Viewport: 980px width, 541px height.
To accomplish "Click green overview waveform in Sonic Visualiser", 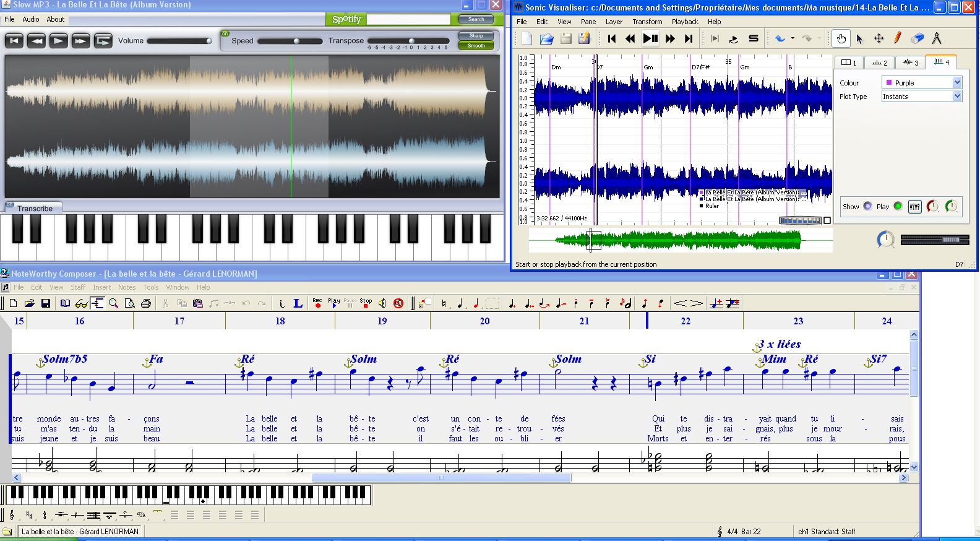I will coord(681,240).
